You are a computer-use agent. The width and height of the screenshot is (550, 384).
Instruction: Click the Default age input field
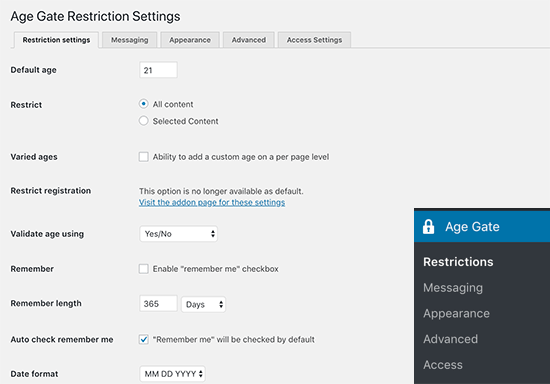point(158,70)
